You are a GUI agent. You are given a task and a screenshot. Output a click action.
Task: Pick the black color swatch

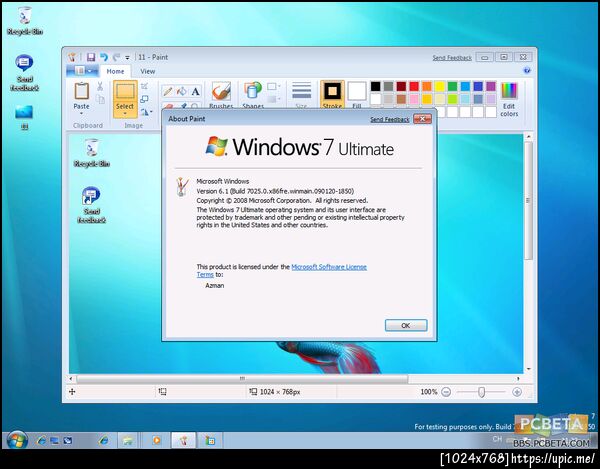(x=375, y=86)
